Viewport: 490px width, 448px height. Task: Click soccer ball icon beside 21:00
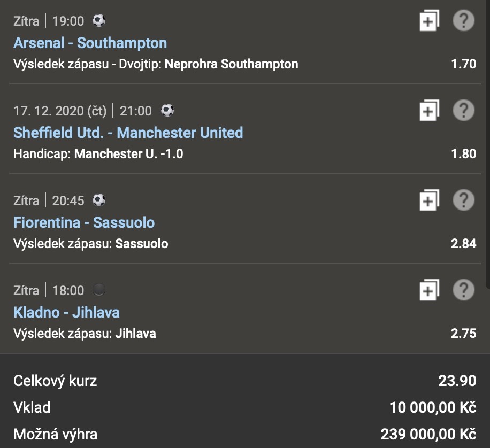click(167, 111)
